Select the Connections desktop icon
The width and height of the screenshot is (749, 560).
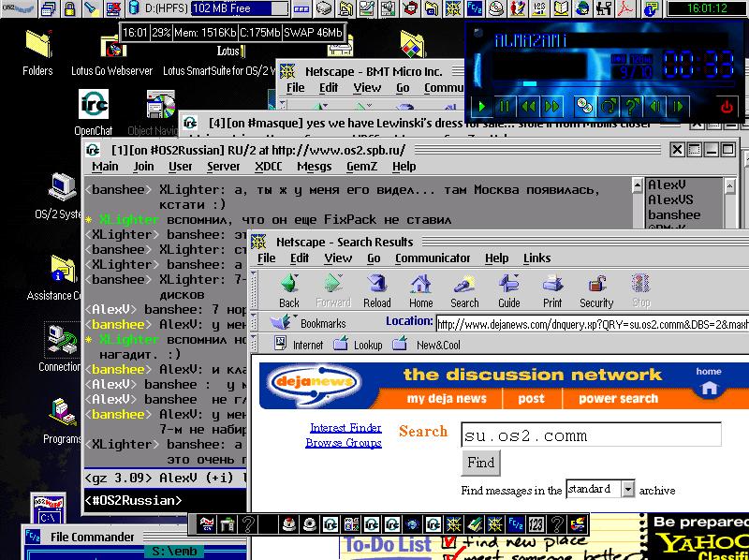point(60,347)
